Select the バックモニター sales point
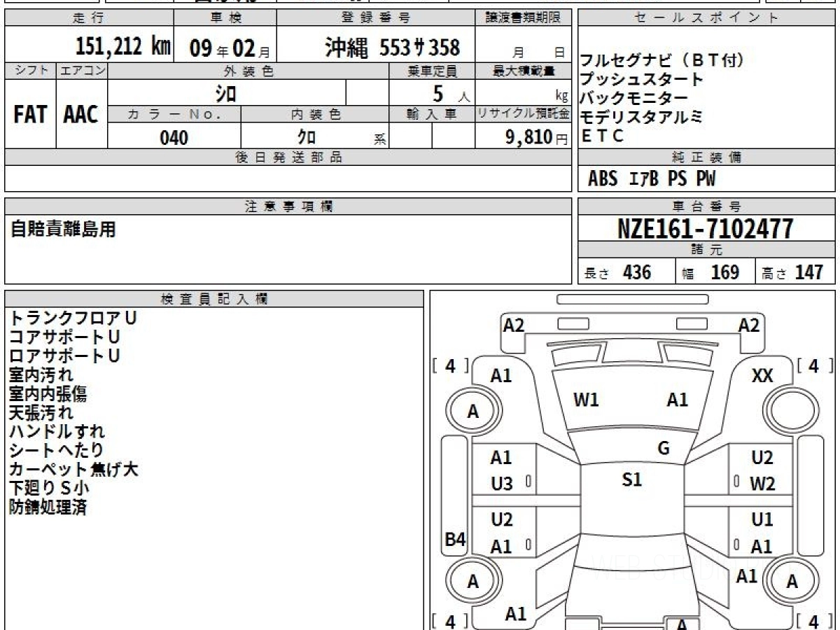 click(633, 98)
